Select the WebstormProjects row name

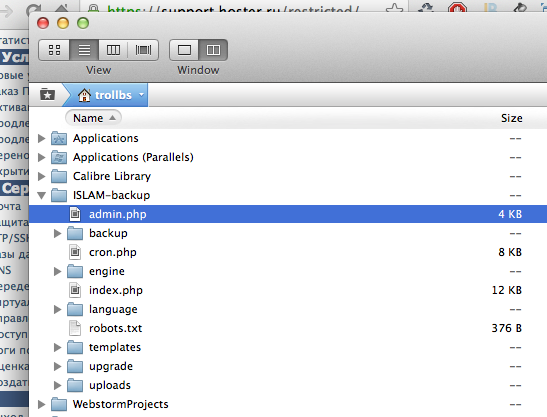[x=120, y=404]
